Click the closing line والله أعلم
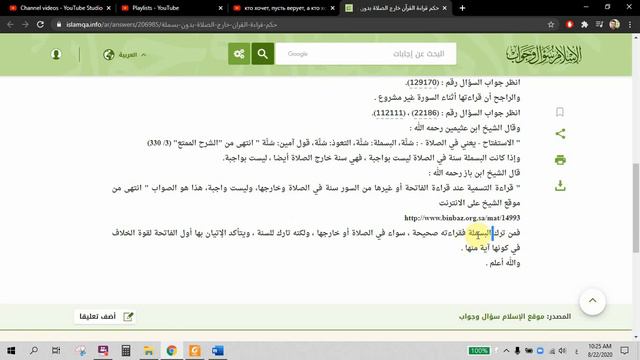The width and height of the screenshot is (640, 360). (503, 263)
